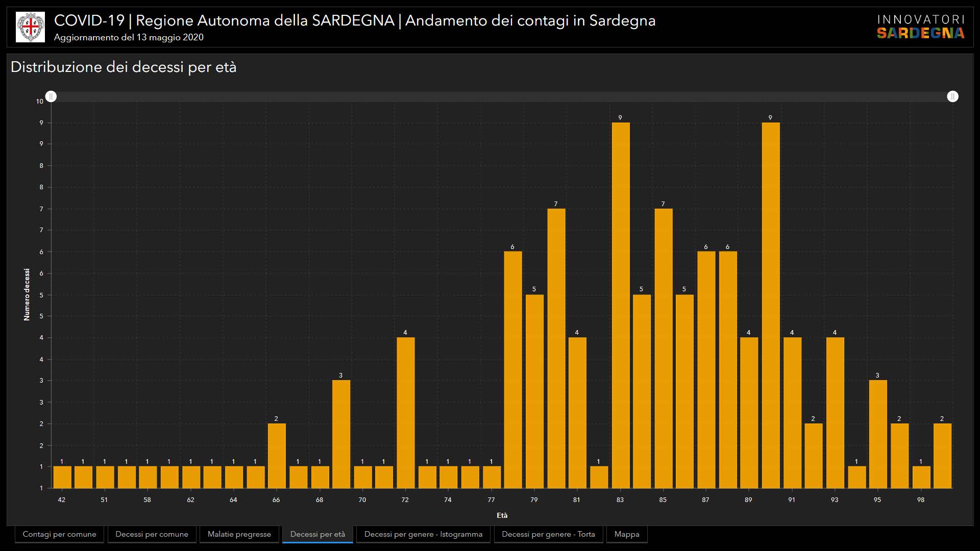
Task: Open the Decessi per genere - Istogramma tab
Action: tap(423, 534)
